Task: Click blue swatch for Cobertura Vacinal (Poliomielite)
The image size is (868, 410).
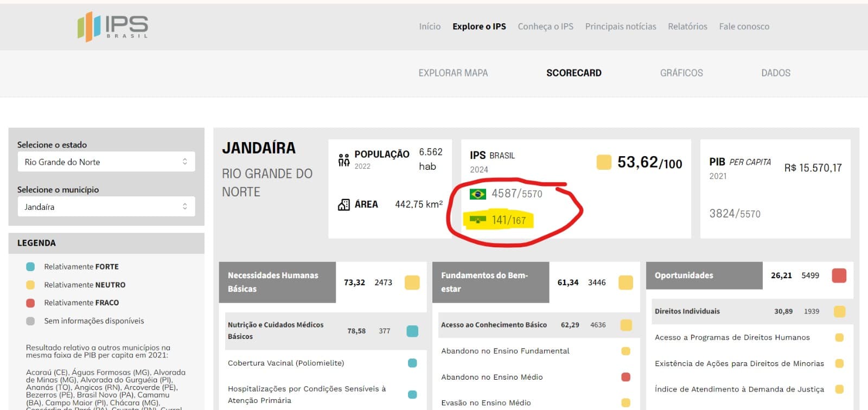Action: point(412,363)
